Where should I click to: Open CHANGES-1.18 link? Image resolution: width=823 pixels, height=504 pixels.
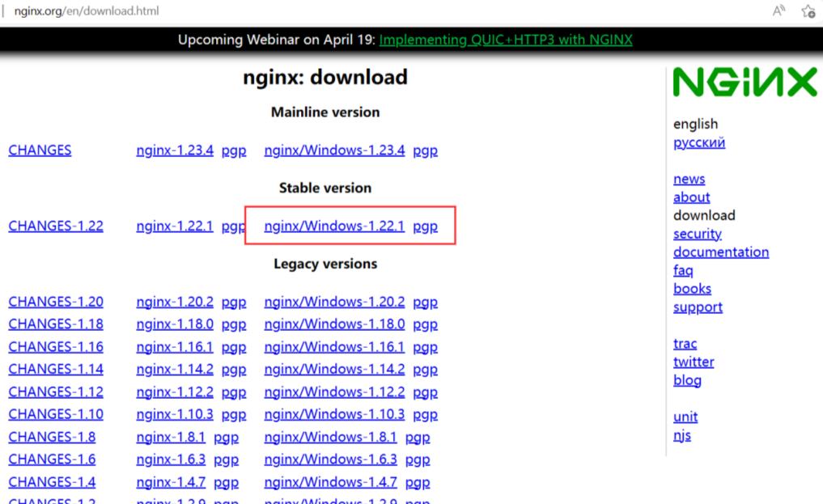(56, 324)
